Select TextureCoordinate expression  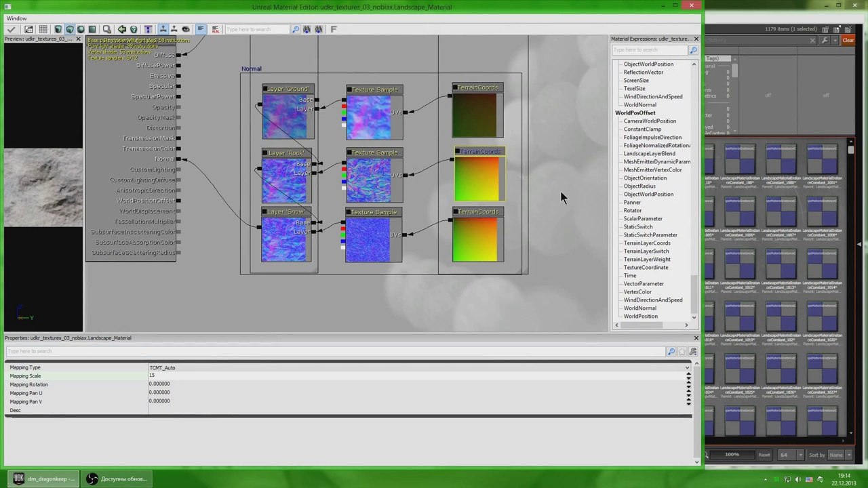tap(646, 267)
